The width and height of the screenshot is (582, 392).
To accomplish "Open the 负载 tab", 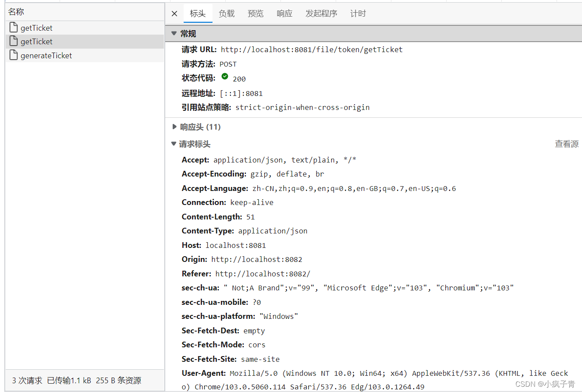I will click(x=227, y=14).
